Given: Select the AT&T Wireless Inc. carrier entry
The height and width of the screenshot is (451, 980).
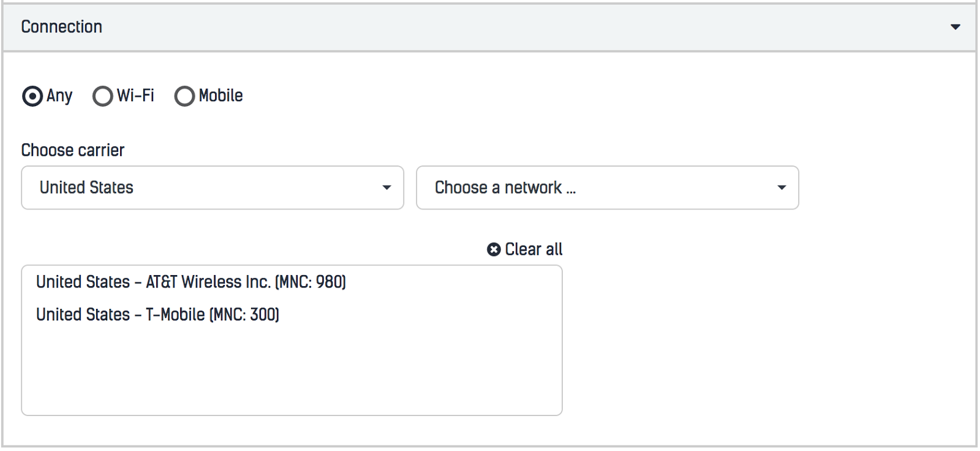Looking at the screenshot, I should [x=191, y=282].
